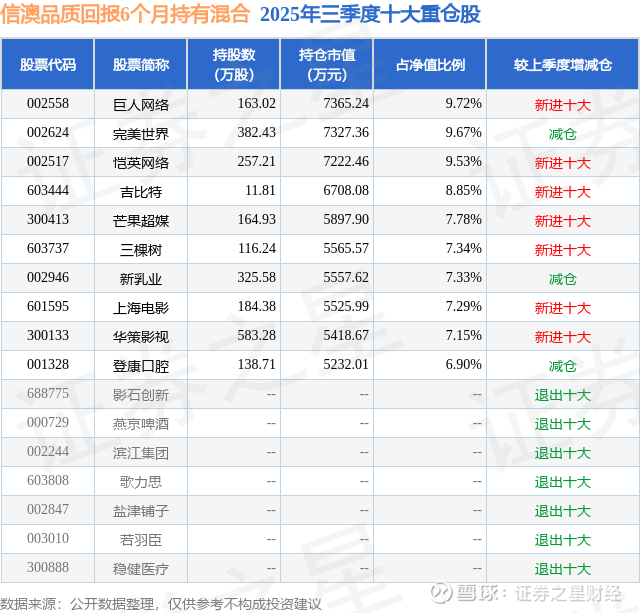Screen dimensions: 640x613
Task: Click the fund title 信澳品质回报6个月持有混合
Action: [125, 14]
